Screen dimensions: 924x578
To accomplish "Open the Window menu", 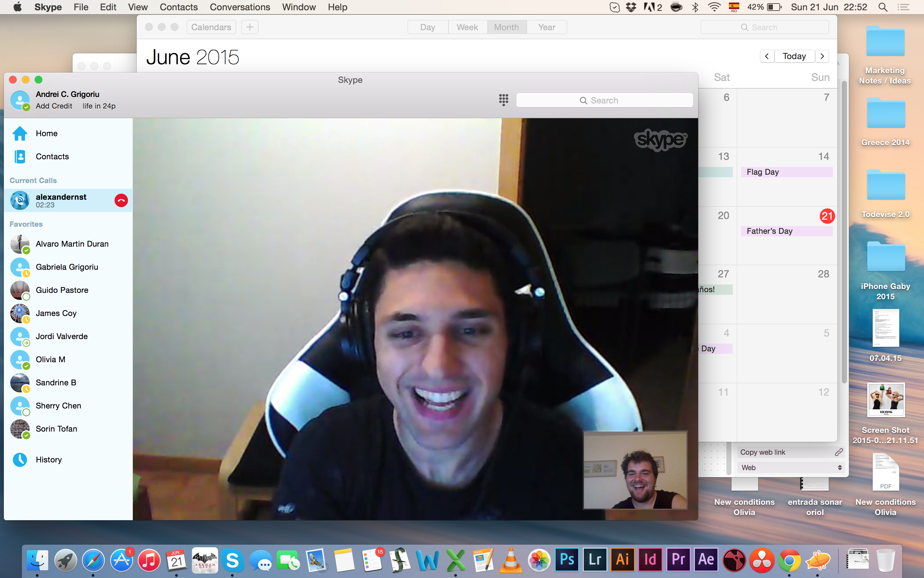I will (299, 7).
